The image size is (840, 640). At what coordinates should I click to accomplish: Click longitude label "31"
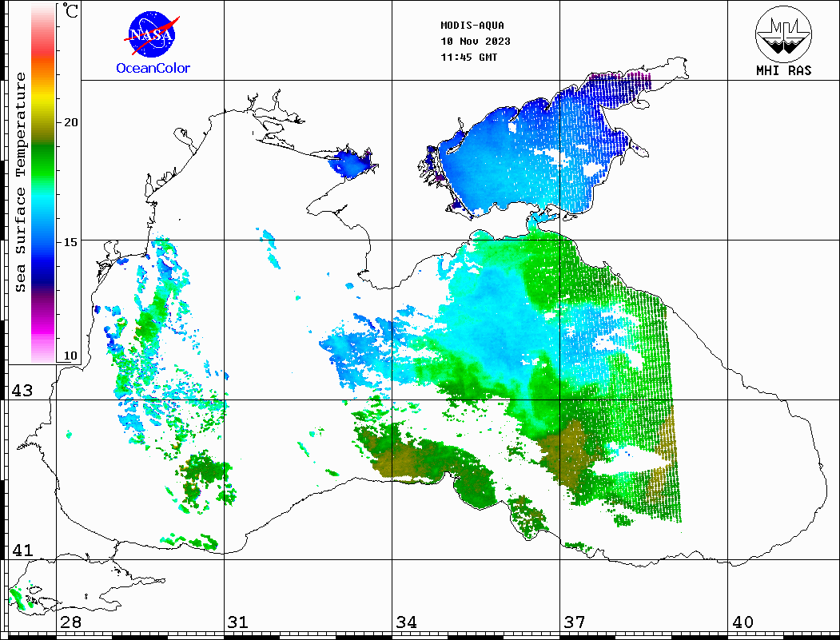coord(238,622)
